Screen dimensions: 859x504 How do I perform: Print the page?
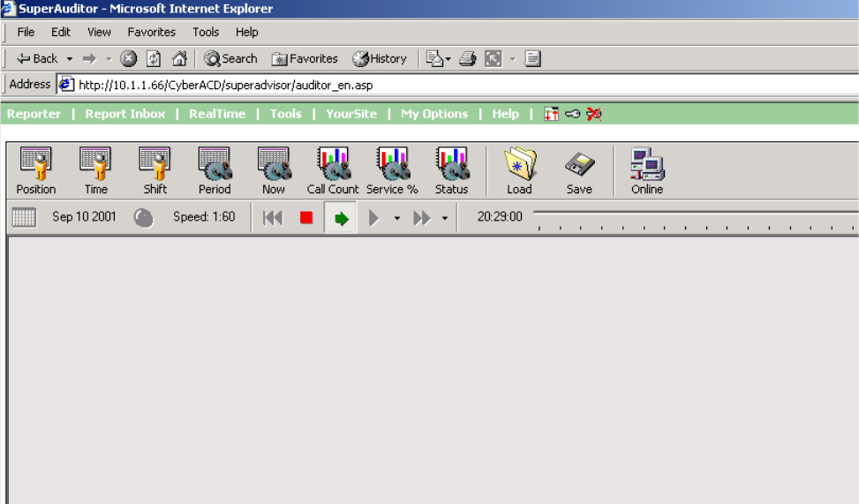[x=467, y=58]
